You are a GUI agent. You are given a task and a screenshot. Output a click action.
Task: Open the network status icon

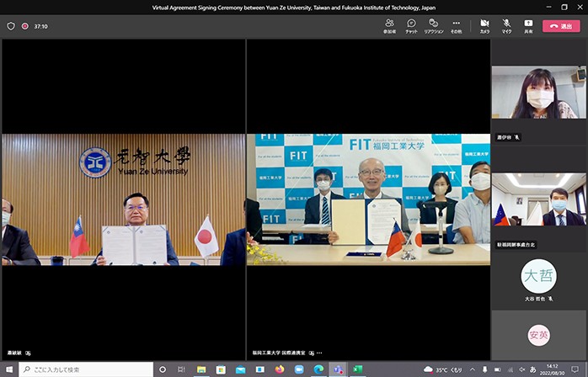(510, 369)
